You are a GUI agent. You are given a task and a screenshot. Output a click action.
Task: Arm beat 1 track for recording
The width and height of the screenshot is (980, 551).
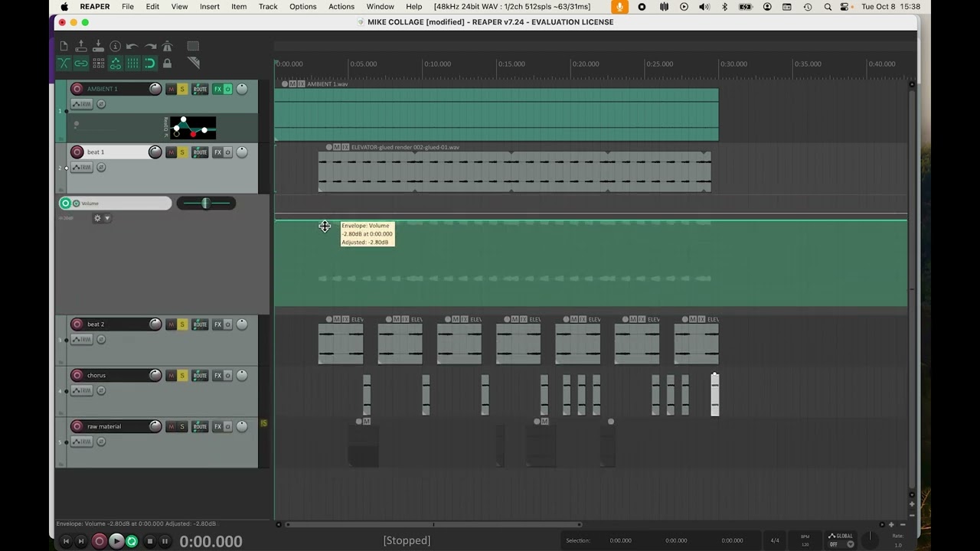(x=77, y=152)
